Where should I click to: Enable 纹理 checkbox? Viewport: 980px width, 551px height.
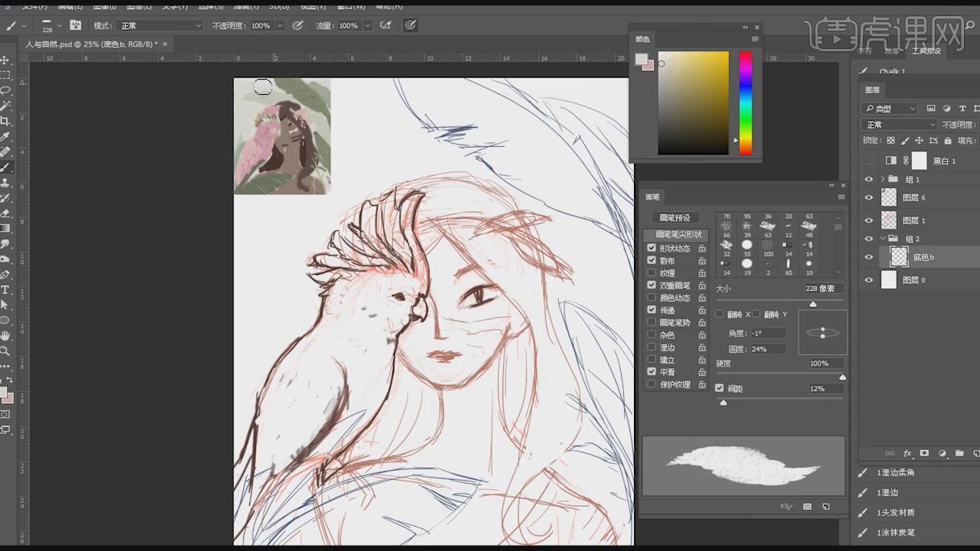click(652, 272)
